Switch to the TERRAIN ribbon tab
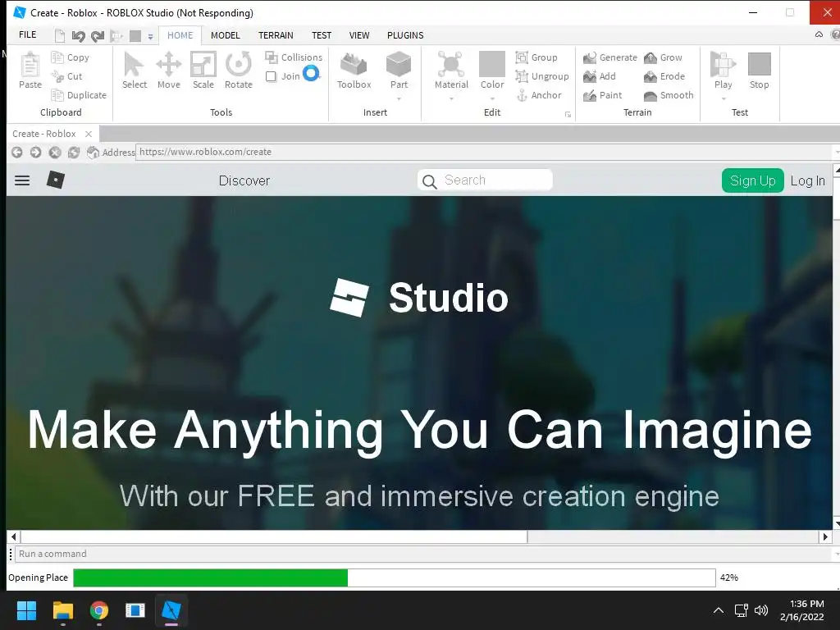The image size is (840, 630). (x=276, y=35)
